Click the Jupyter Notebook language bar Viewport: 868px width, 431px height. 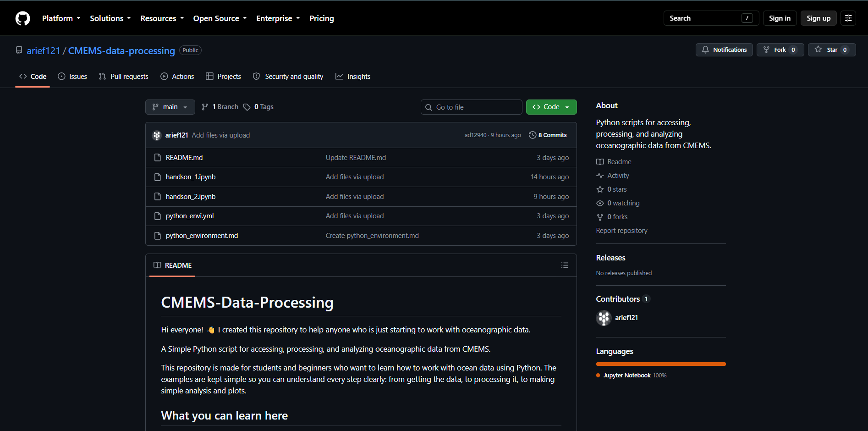click(661, 364)
